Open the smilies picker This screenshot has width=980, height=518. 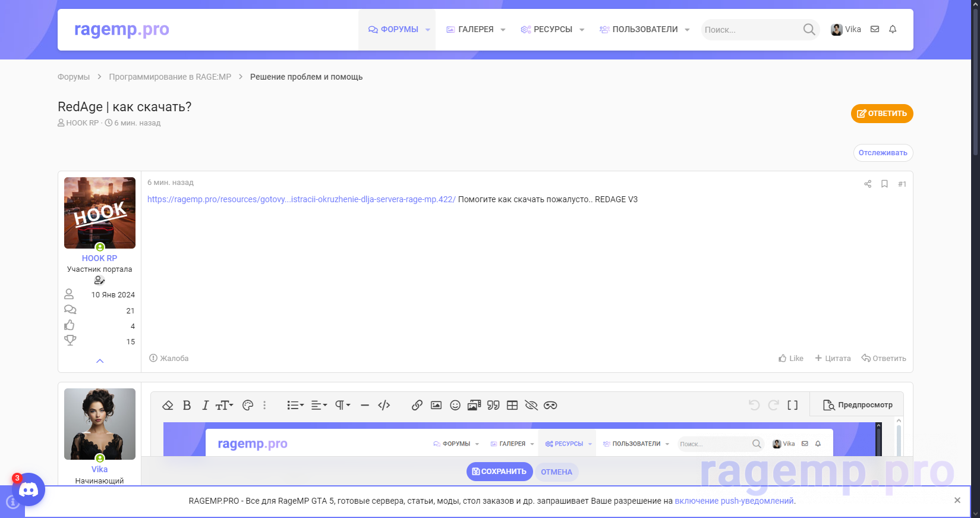(455, 405)
